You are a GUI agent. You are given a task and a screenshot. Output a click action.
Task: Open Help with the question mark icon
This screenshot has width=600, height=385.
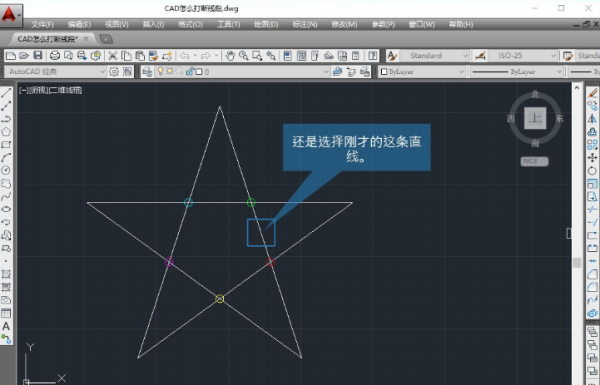(x=372, y=56)
